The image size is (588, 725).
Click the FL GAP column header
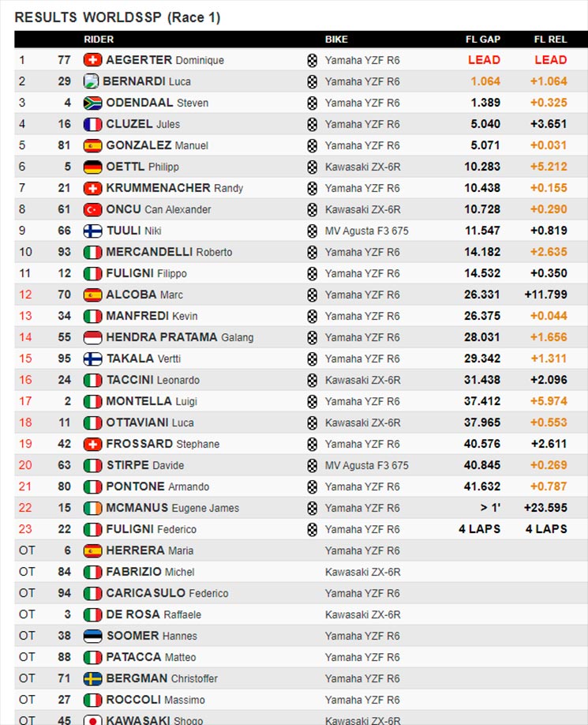coord(483,39)
